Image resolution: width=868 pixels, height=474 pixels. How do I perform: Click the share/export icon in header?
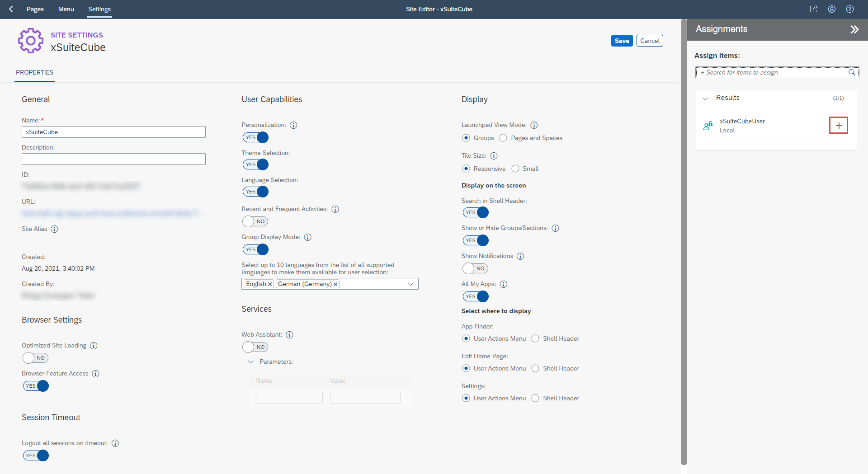click(813, 9)
